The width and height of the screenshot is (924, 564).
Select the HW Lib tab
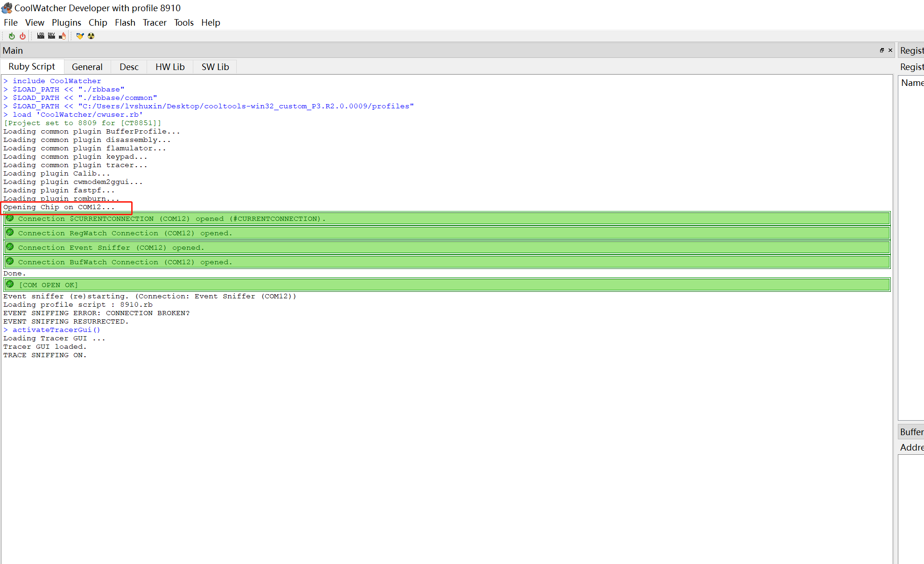(x=169, y=67)
